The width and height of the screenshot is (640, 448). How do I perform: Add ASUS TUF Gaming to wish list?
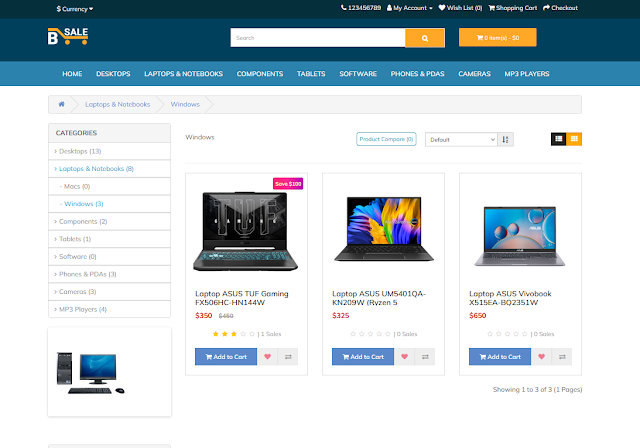tap(267, 357)
